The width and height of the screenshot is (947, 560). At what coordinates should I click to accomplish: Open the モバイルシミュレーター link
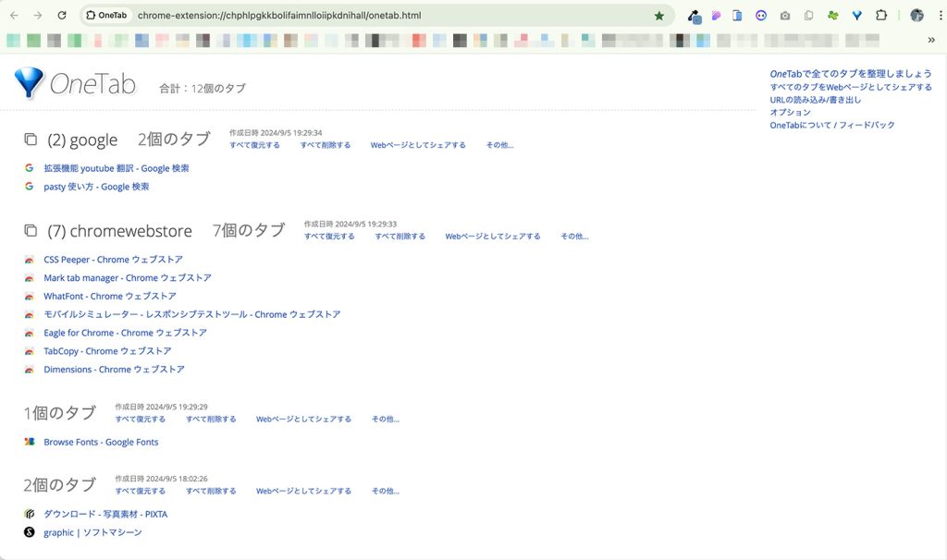(192, 314)
